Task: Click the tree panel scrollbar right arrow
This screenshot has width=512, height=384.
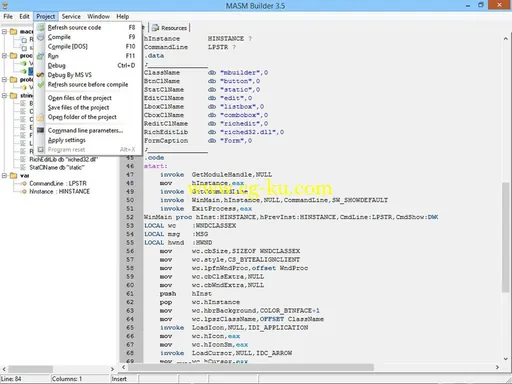Action: click(x=112, y=369)
